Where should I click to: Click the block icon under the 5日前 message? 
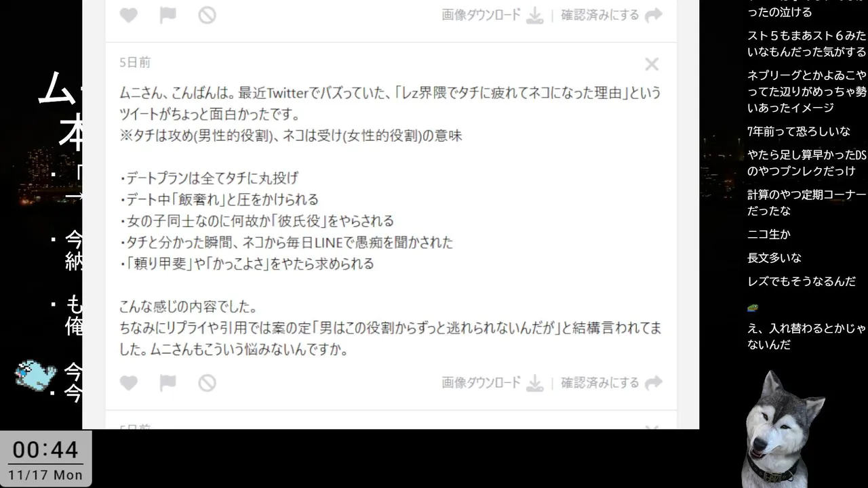pos(207,383)
